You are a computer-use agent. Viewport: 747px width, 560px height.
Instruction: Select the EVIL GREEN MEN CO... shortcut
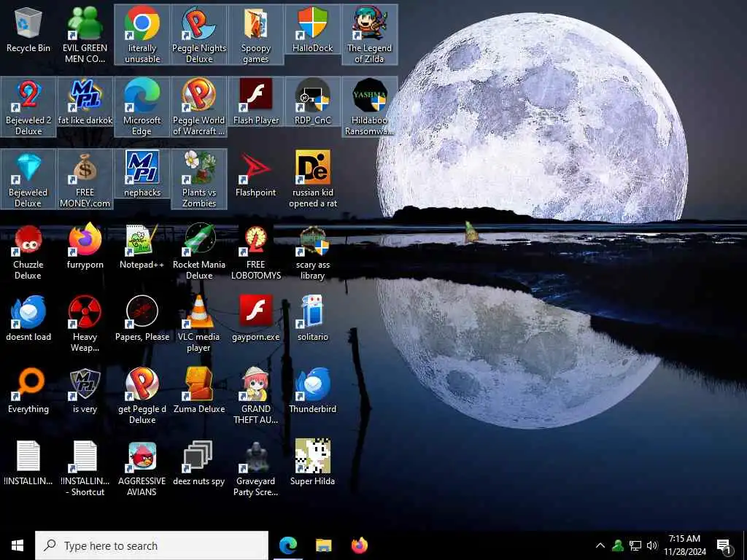85,34
